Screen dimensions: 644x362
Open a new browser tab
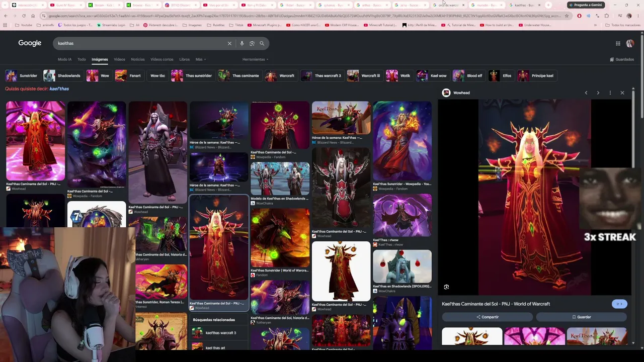(548, 5)
